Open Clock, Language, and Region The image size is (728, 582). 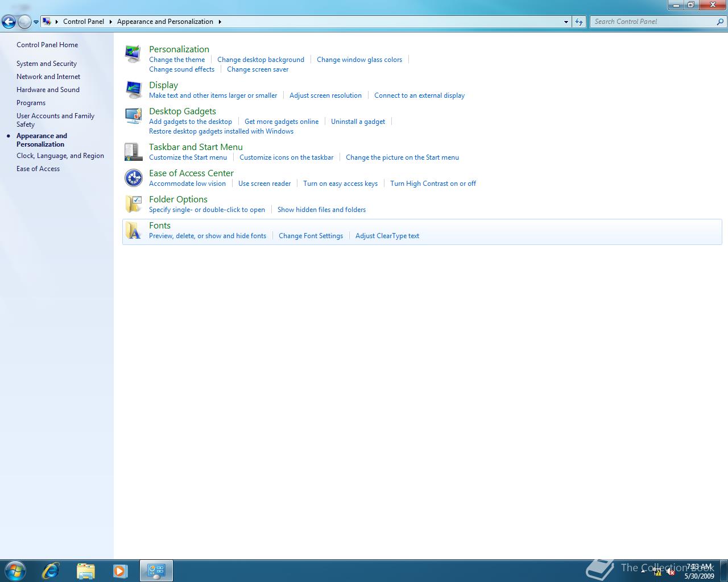click(x=60, y=156)
